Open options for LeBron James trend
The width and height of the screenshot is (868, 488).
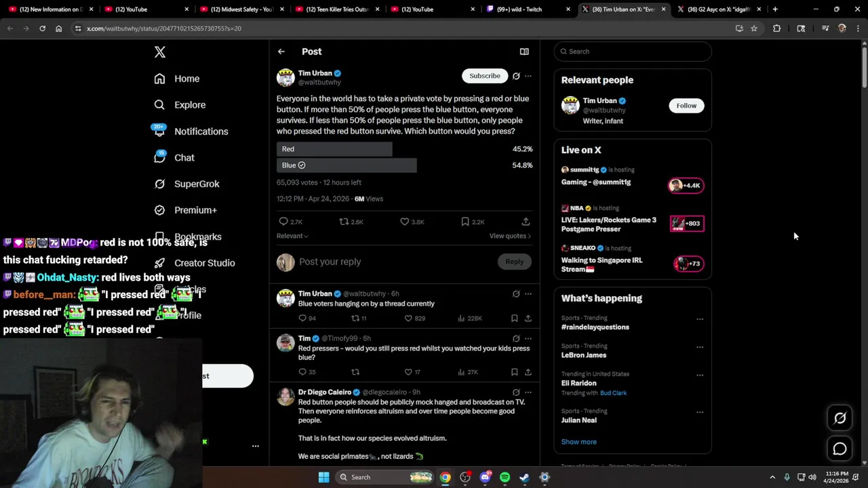click(700, 347)
